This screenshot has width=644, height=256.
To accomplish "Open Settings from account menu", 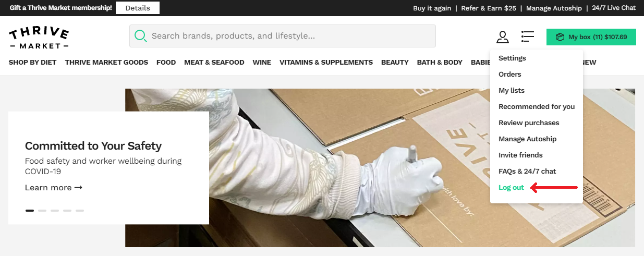I will tap(512, 58).
